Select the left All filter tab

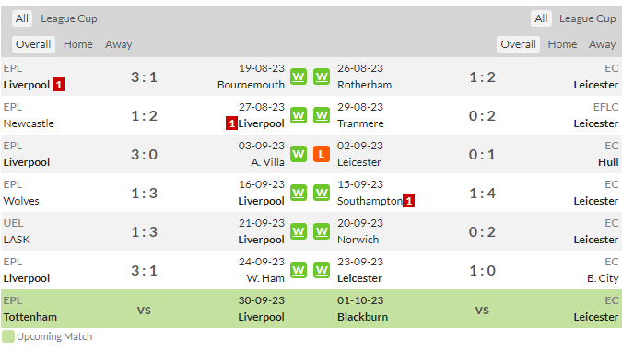pyautogui.click(x=22, y=18)
